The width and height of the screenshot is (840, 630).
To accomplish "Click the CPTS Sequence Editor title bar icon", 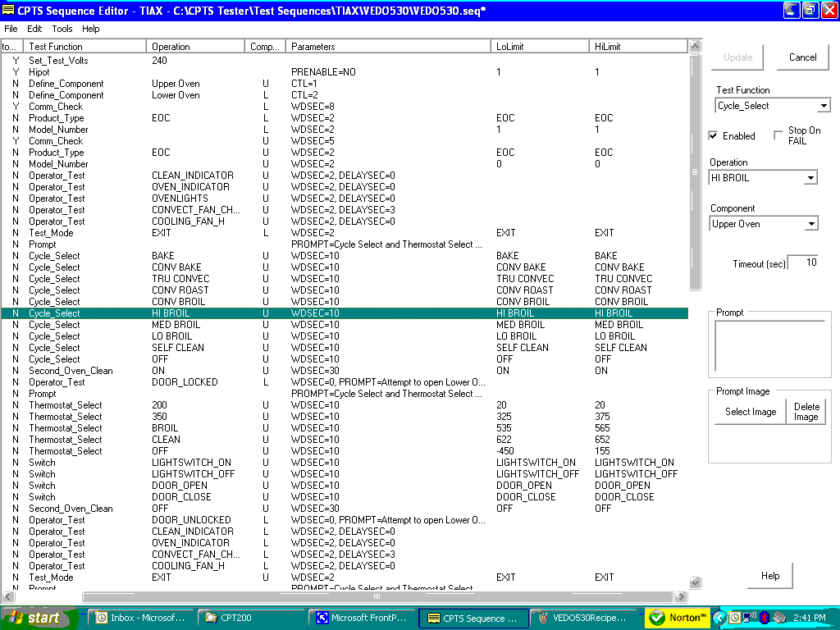I will (8, 10).
